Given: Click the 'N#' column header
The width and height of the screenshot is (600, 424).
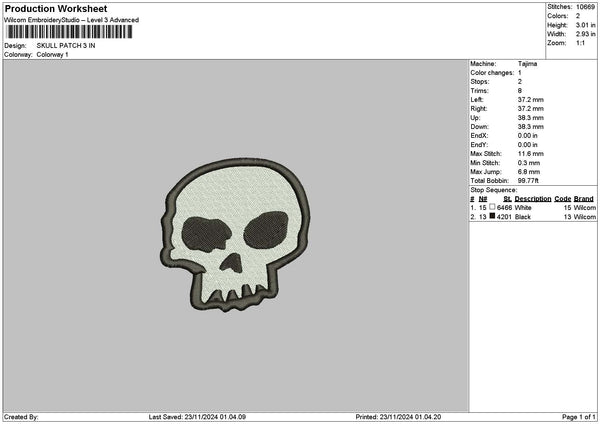Looking at the screenshot, I should pyautogui.click(x=483, y=199).
